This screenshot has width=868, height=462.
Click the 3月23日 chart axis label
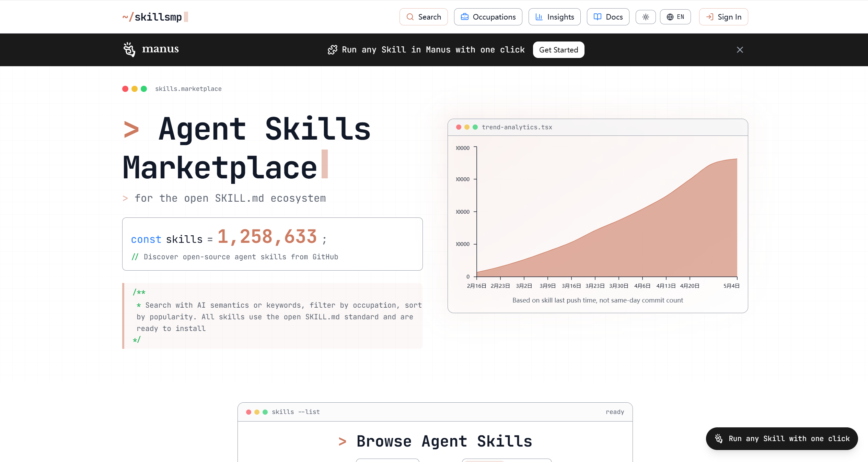click(595, 286)
